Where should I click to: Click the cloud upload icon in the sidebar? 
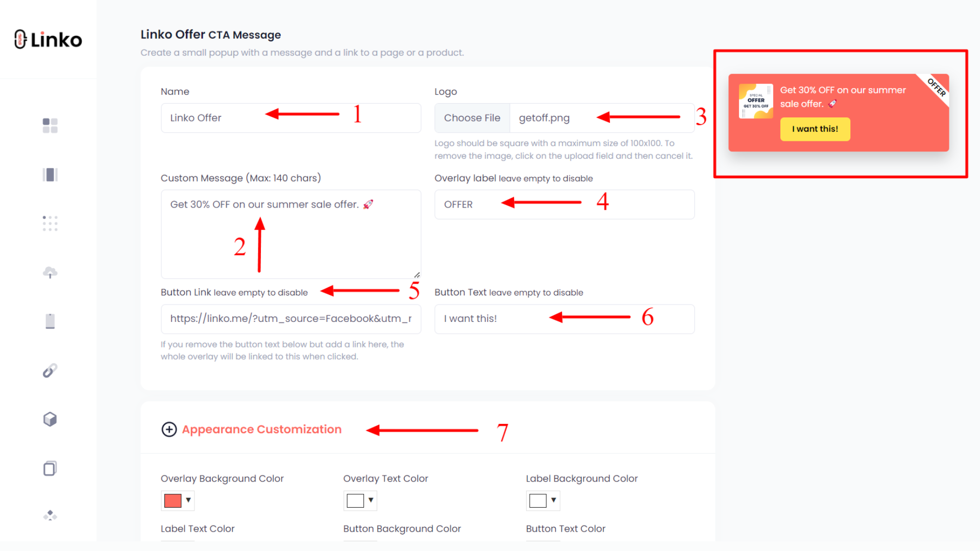(x=50, y=272)
